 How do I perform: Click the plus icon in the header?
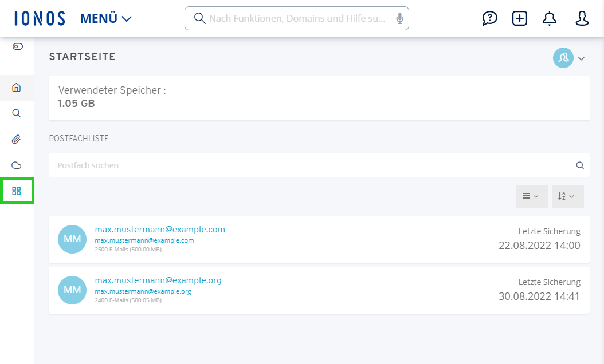[520, 18]
